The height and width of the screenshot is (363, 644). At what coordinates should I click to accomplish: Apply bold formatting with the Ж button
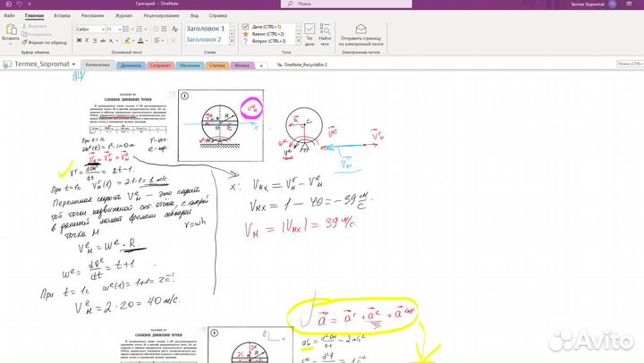pyautogui.click(x=79, y=40)
